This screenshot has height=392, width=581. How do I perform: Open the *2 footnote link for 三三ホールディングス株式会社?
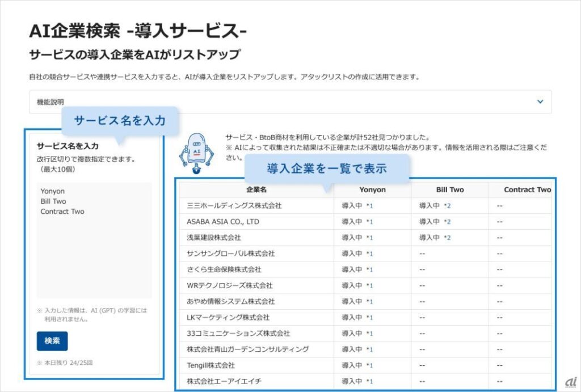(x=447, y=205)
